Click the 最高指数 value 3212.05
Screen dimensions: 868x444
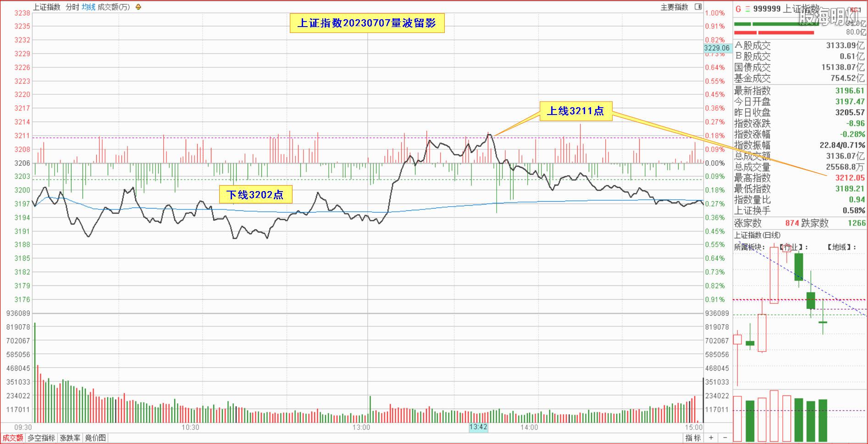pos(850,178)
